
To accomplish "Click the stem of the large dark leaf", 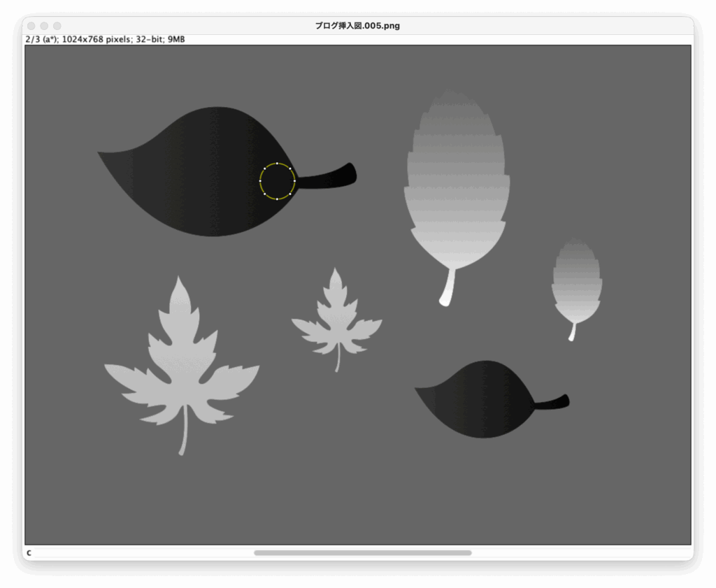I will (327, 178).
